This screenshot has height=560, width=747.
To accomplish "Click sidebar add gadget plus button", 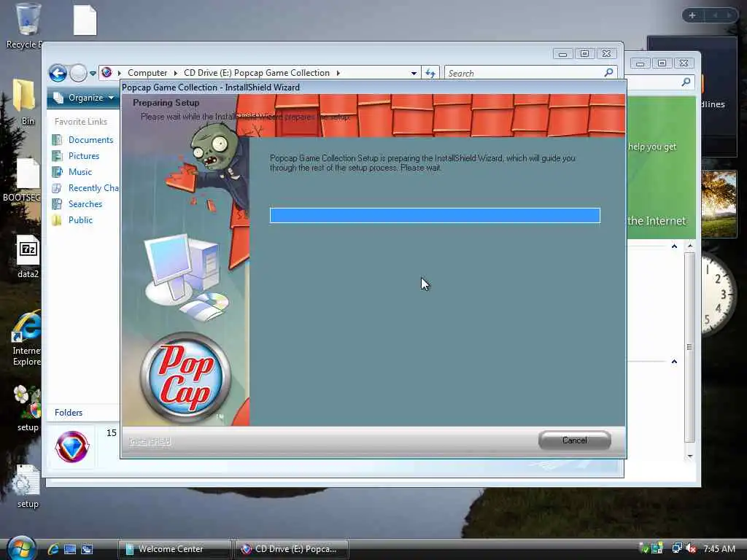I will [x=692, y=15].
